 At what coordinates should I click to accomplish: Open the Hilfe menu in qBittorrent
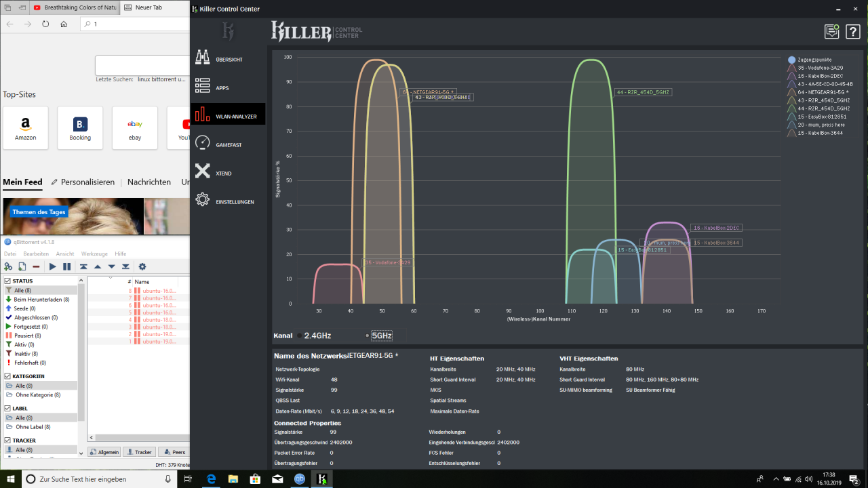(x=121, y=254)
